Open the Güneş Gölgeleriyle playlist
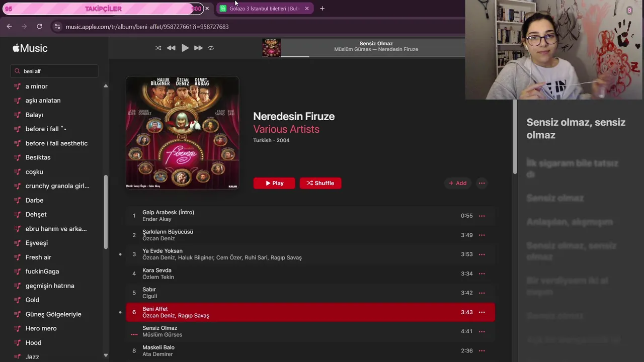Viewport: 644px width, 362px height. click(x=53, y=314)
